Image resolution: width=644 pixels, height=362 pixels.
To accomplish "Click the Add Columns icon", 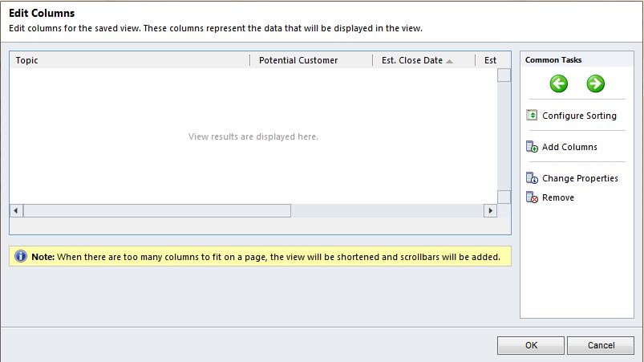I will point(532,147).
